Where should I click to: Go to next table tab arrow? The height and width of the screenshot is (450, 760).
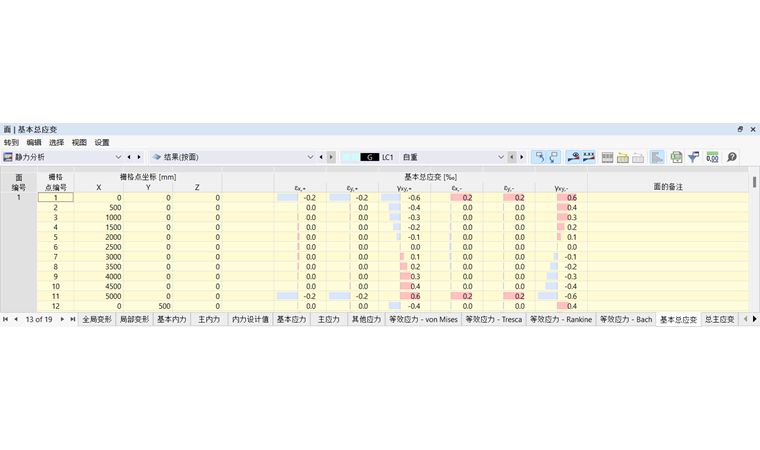tap(62, 319)
